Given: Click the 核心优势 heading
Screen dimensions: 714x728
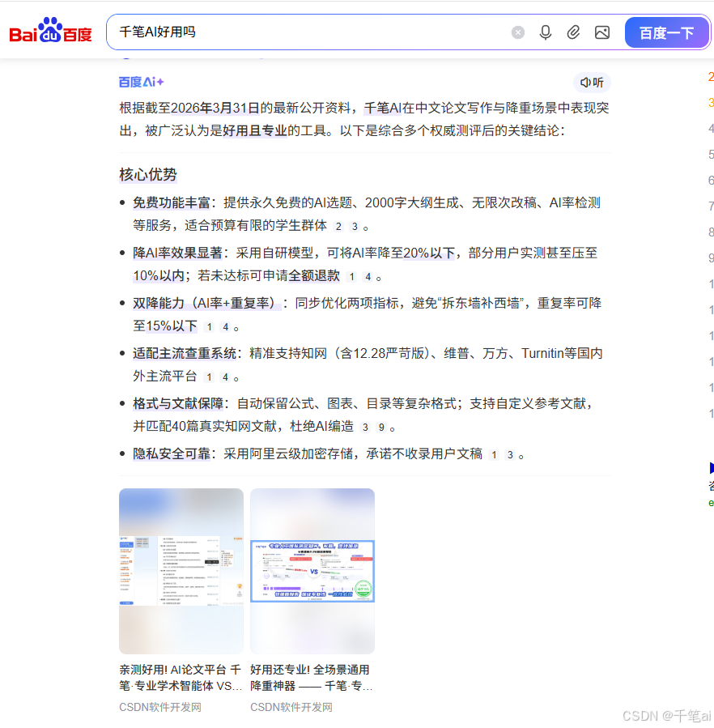Looking at the screenshot, I should point(148,175).
